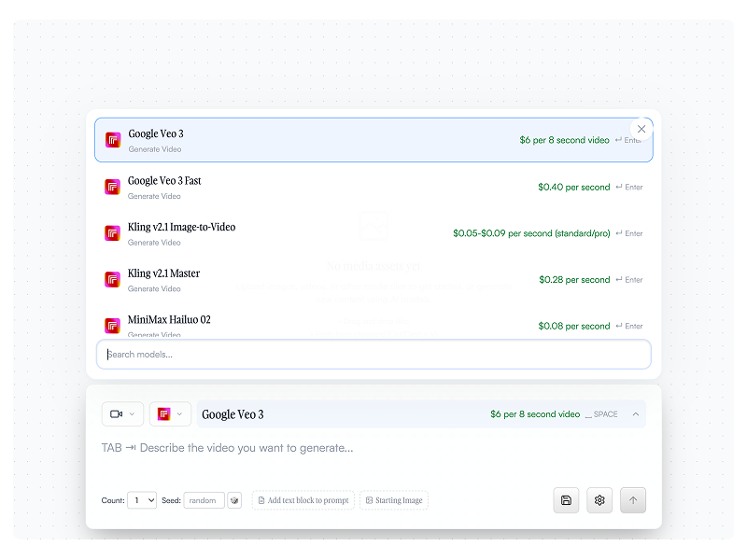Viewport: 747px width, 560px height.
Task: Click the "$0.08 per second" price
Action: 573,326
